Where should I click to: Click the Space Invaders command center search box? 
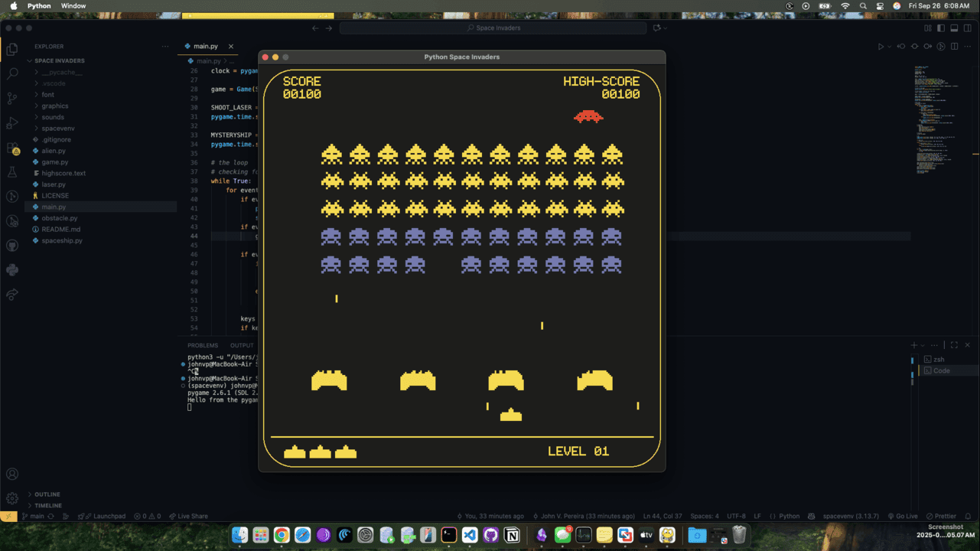[493, 28]
